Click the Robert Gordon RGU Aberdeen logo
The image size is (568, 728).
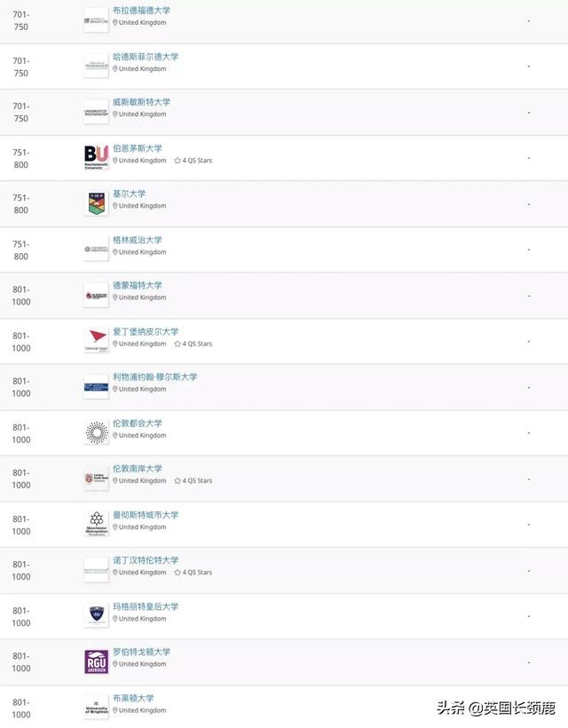pyautogui.click(x=96, y=661)
